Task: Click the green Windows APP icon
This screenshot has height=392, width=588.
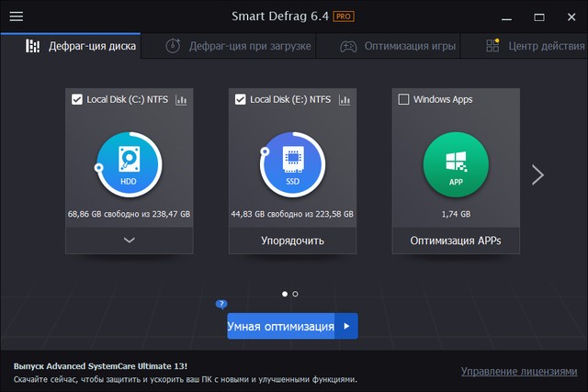Action: 456,165
